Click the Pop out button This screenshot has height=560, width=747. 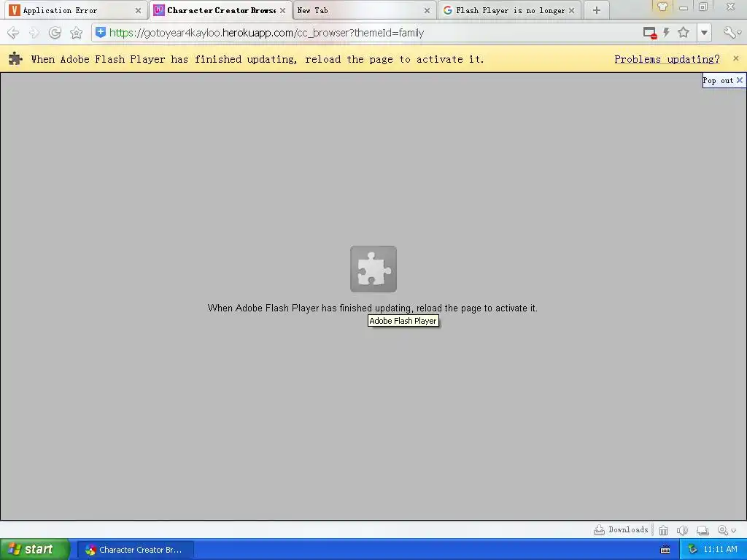pyautogui.click(x=718, y=80)
